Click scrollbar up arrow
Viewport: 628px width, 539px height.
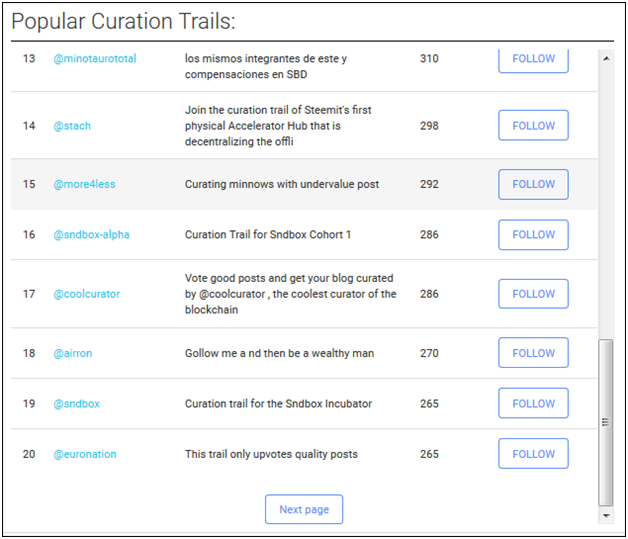(x=605, y=57)
